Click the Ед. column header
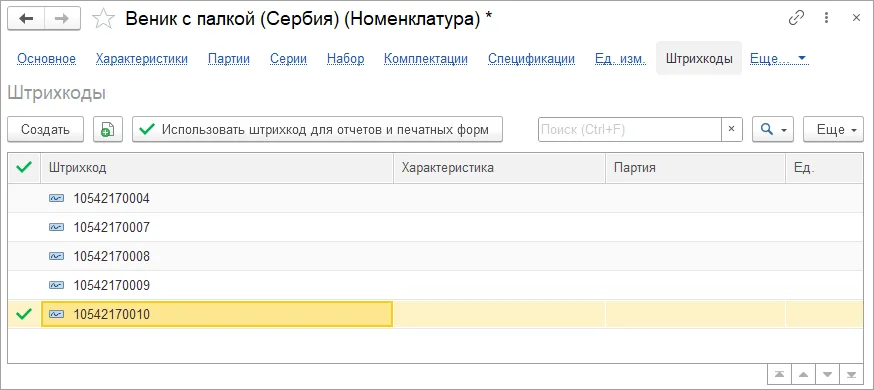 coord(824,167)
